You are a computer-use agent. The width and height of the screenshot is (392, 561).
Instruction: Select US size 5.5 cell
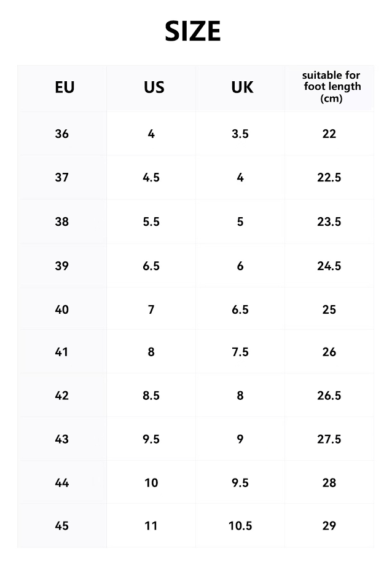(x=151, y=221)
